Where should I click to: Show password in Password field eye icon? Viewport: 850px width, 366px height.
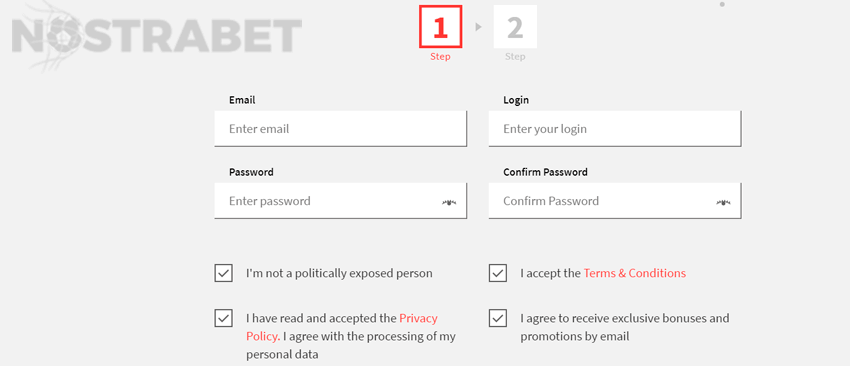tap(449, 202)
